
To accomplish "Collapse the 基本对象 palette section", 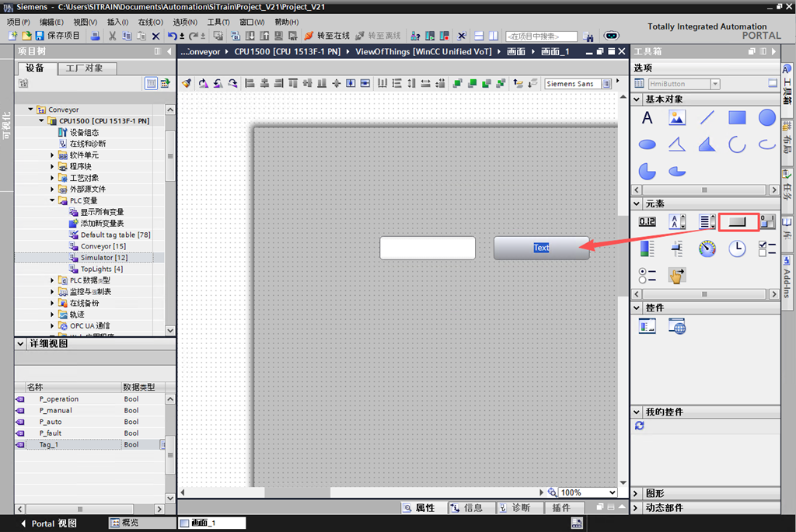I will coord(637,99).
